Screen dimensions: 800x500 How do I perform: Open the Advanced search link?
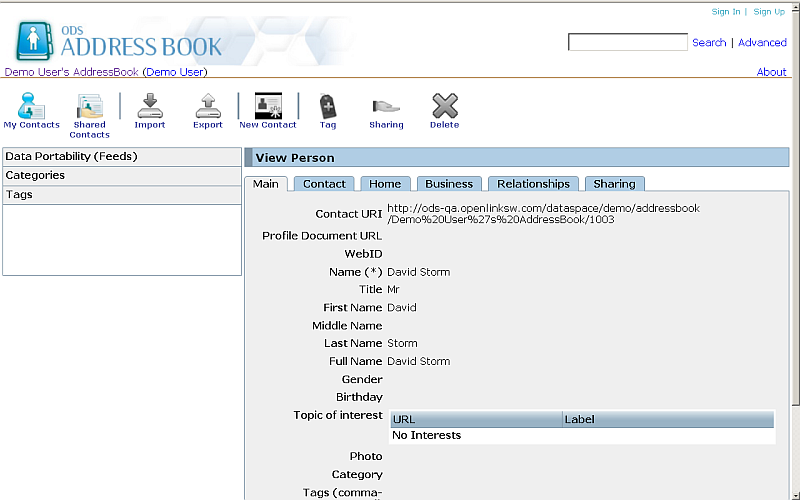[762, 43]
